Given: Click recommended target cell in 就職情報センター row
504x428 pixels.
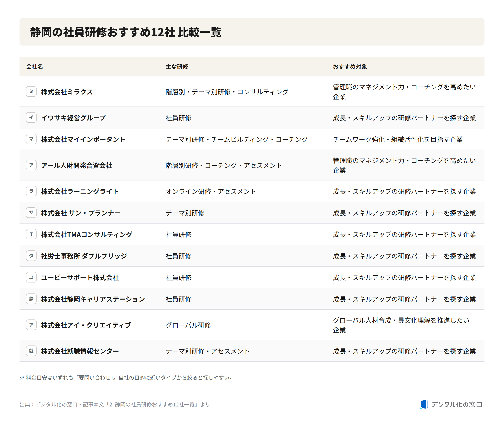Looking at the screenshot, I should [x=404, y=351].
